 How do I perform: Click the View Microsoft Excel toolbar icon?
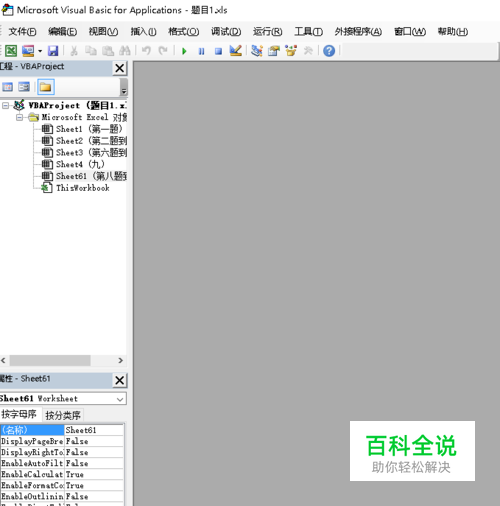tap(11, 51)
